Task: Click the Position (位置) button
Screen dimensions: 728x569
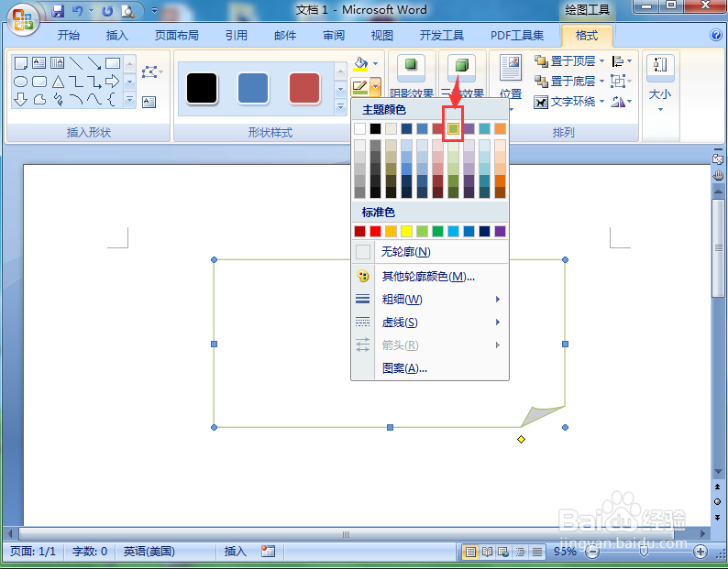Action: click(x=511, y=82)
